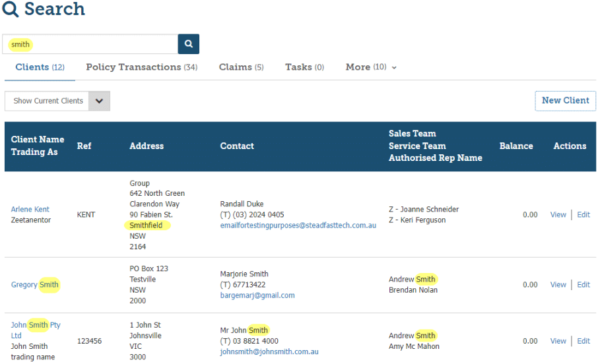Open the Claims tab
Screen dimensions: 598x364
(x=241, y=67)
